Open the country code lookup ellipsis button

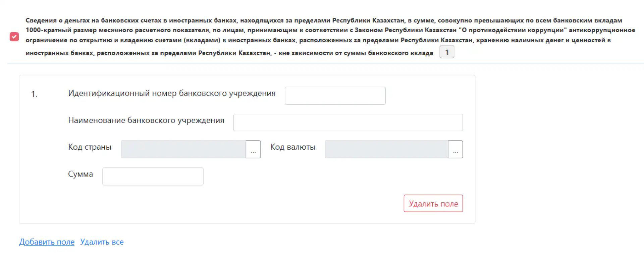click(x=253, y=149)
